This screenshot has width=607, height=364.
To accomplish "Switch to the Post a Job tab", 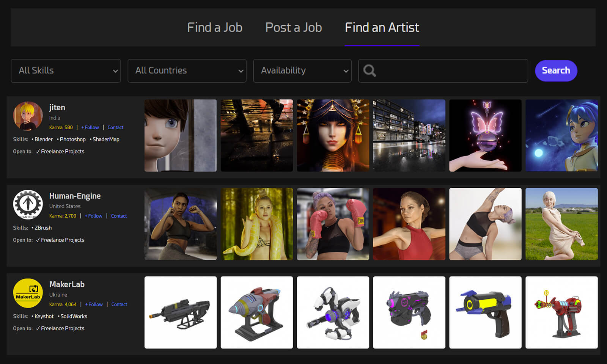I will coord(294,27).
